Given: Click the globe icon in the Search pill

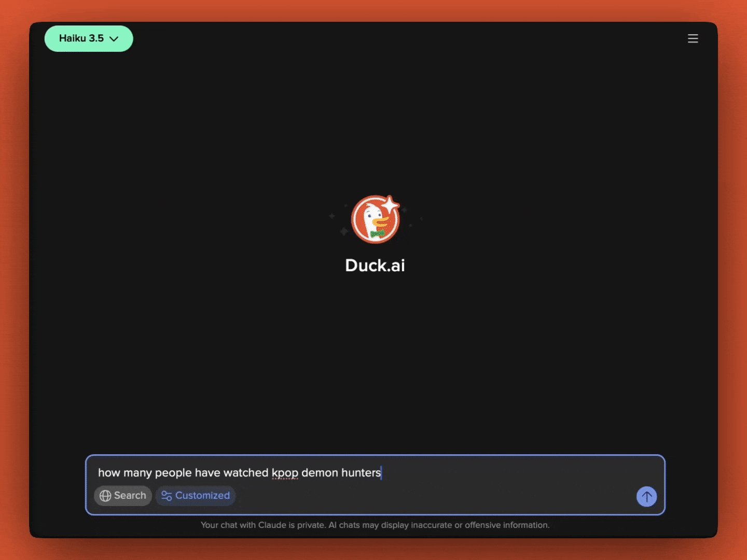Looking at the screenshot, I should (x=105, y=496).
